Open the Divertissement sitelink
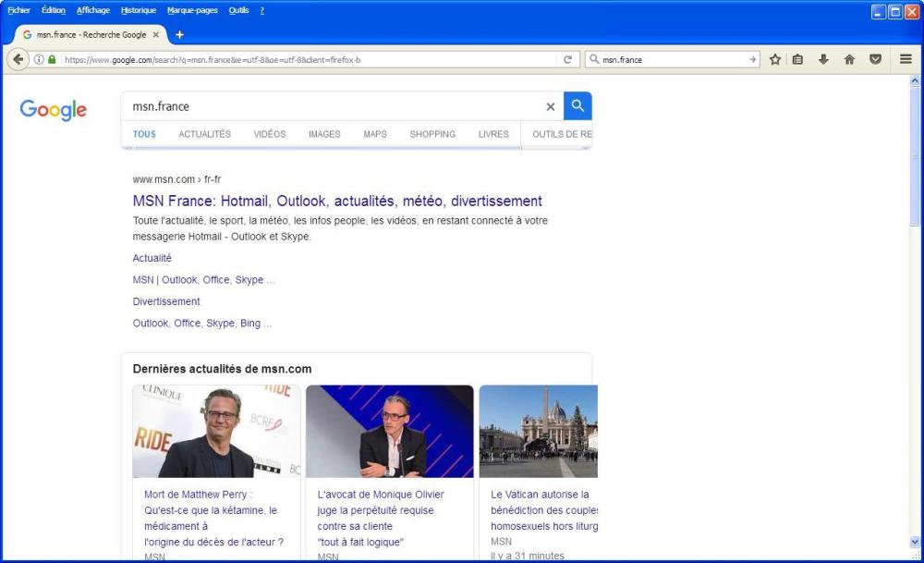The image size is (924, 563). 166,301
